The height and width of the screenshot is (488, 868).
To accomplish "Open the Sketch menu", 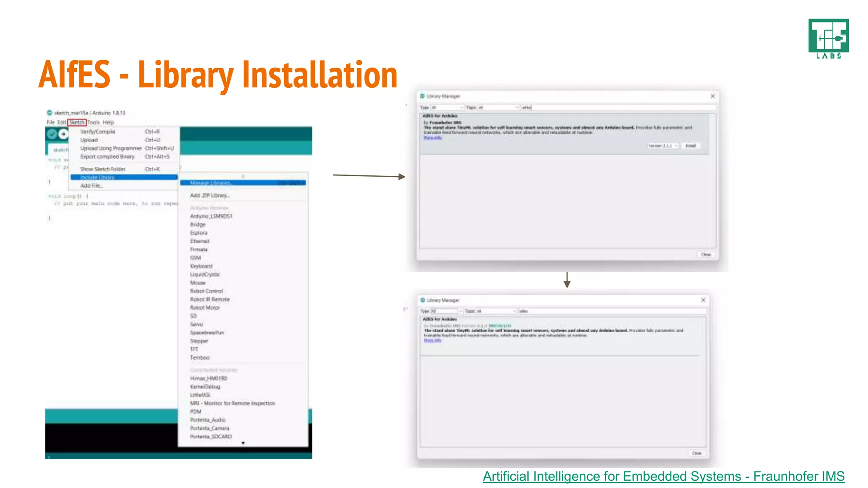I will coord(77,122).
